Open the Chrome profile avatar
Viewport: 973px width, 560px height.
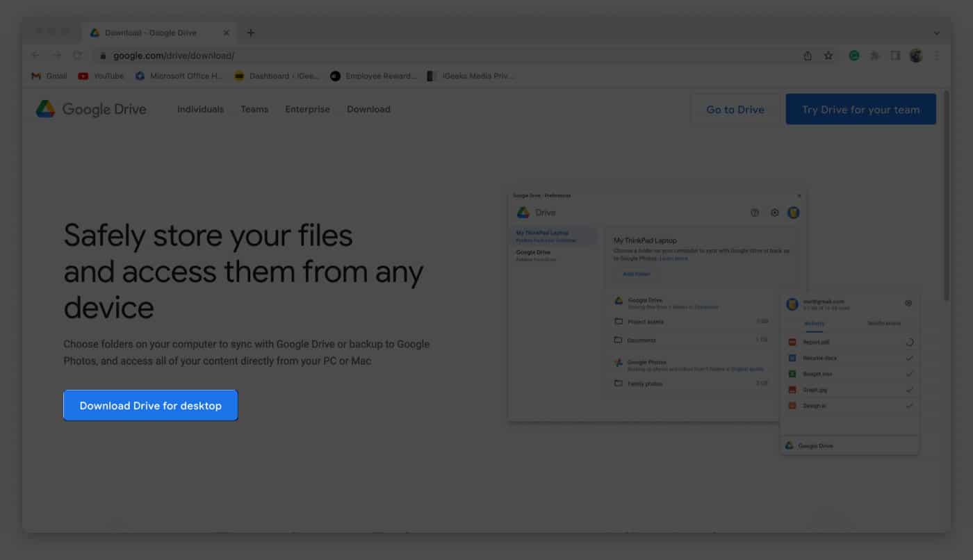(x=916, y=56)
